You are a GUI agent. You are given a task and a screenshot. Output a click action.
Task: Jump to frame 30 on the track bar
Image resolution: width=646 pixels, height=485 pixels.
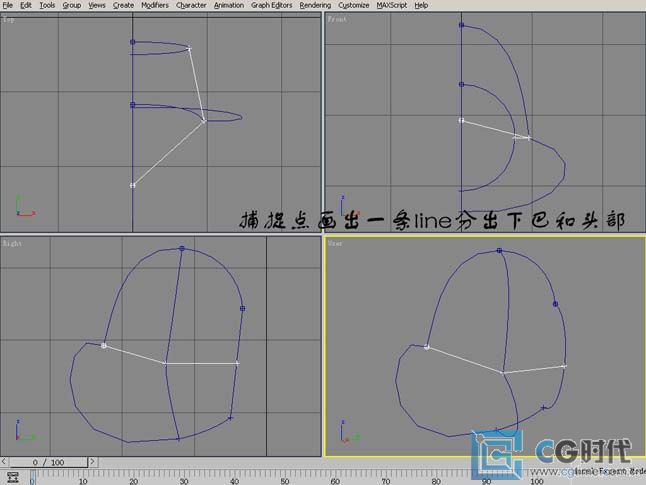pos(184,480)
